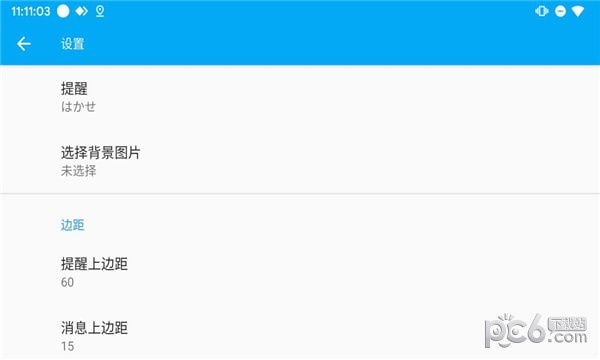Tap the 11:11:03 clock display
600x360 pixels.
tap(31, 11)
